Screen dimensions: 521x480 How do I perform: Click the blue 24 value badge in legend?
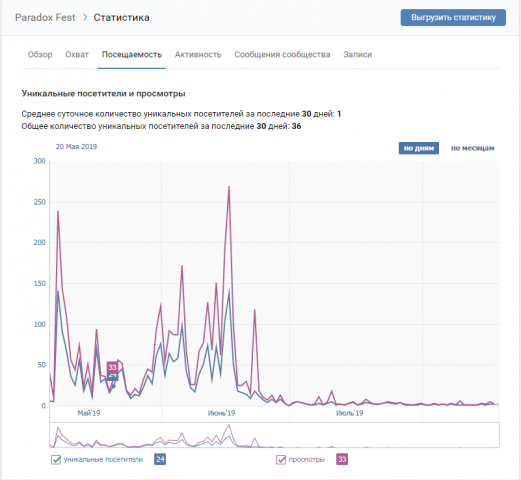[x=160, y=459]
